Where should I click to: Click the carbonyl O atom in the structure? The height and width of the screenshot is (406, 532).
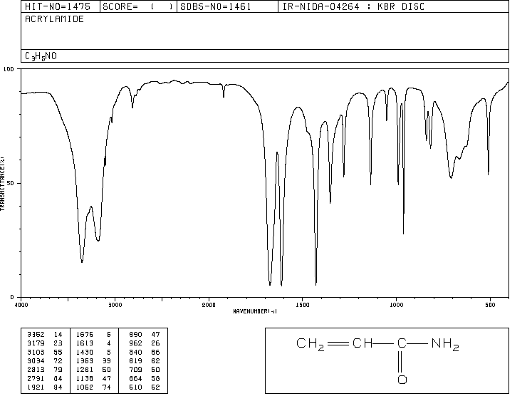tap(402, 379)
